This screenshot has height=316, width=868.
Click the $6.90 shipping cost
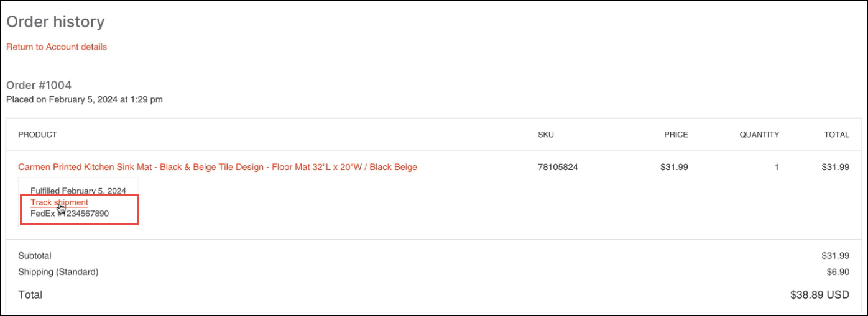[x=835, y=272]
